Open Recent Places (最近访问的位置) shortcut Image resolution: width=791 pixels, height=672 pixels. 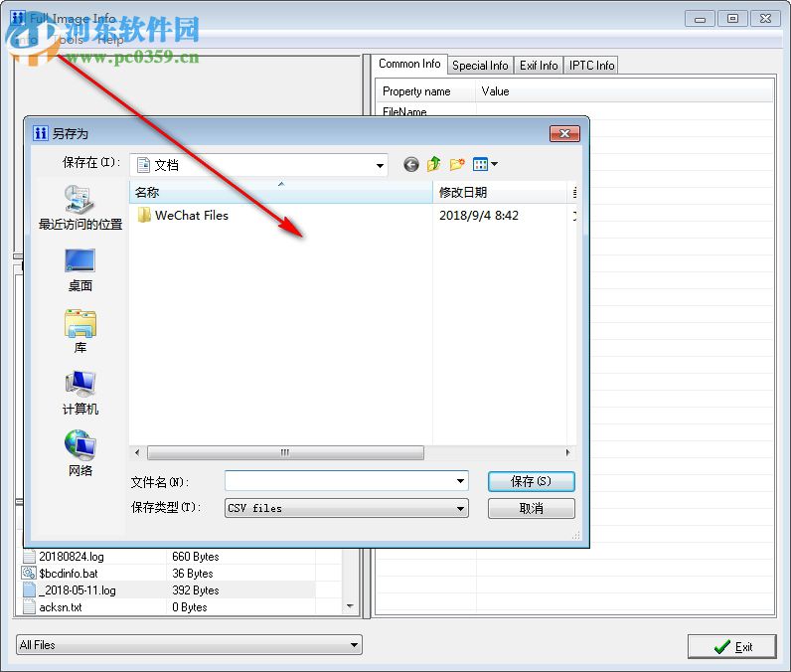click(x=80, y=208)
